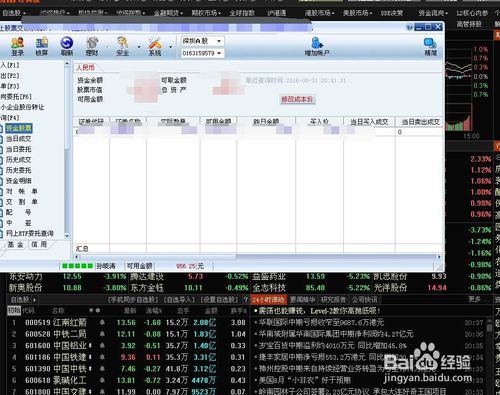This screenshot has width=500, height=395.
Task: Click the 增加账户 add account icon
Action: [317, 46]
